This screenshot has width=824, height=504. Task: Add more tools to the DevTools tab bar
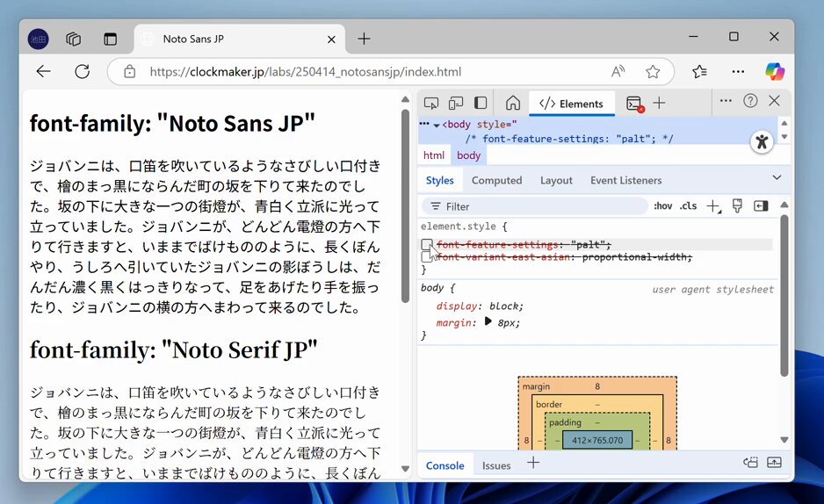pos(659,103)
